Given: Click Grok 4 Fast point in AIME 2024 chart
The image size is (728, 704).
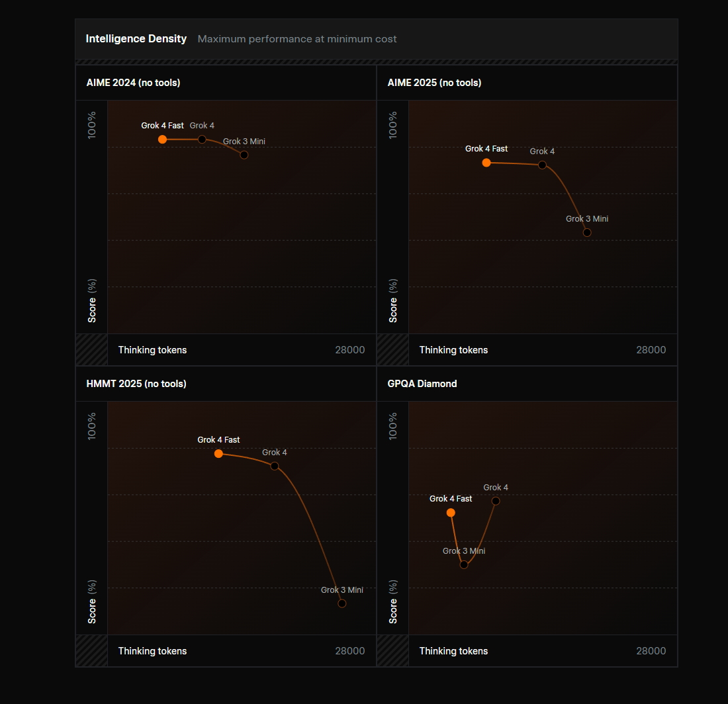Looking at the screenshot, I should (162, 140).
